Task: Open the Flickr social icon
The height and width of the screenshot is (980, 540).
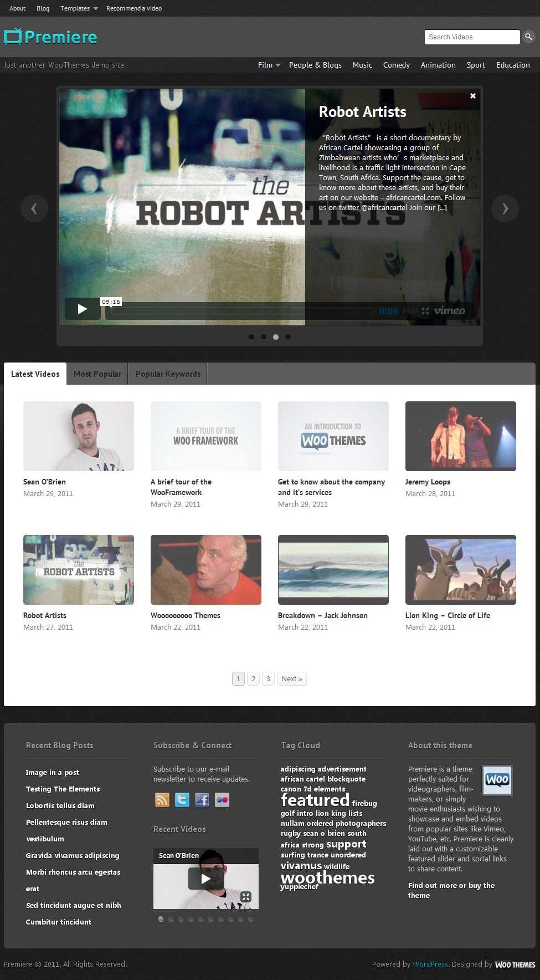Action: coord(222,799)
